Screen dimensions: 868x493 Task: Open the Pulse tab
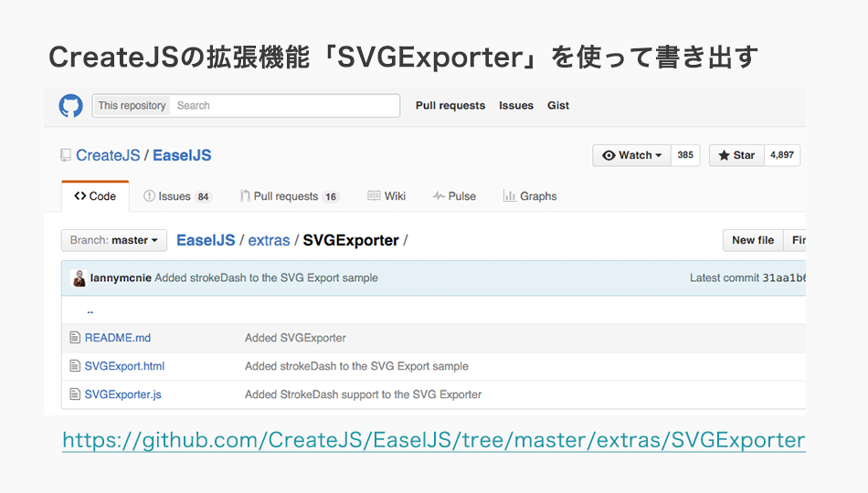[x=454, y=196]
